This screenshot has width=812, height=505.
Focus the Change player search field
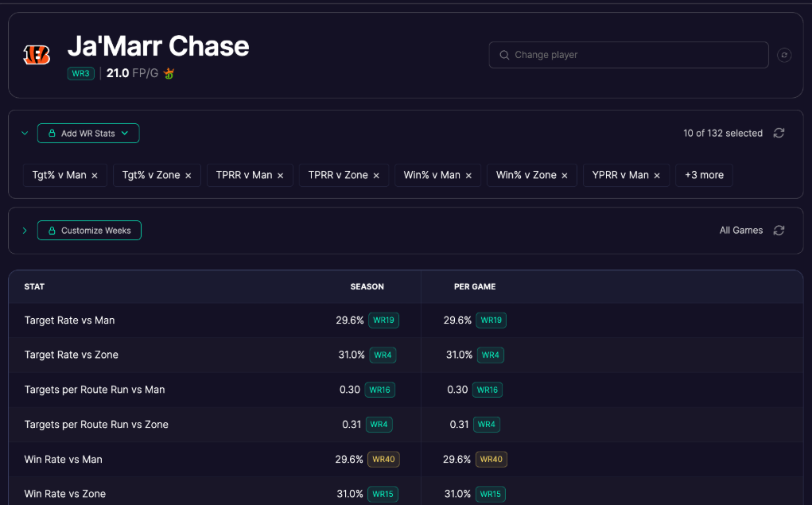pyautogui.click(x=628, y=55)
